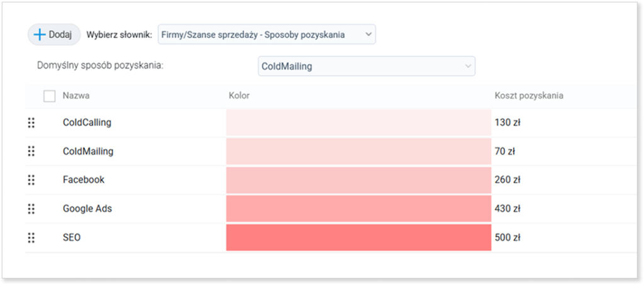
Task: Tick the select-all checkbox next to Nazwa
Action: [49, 96]
